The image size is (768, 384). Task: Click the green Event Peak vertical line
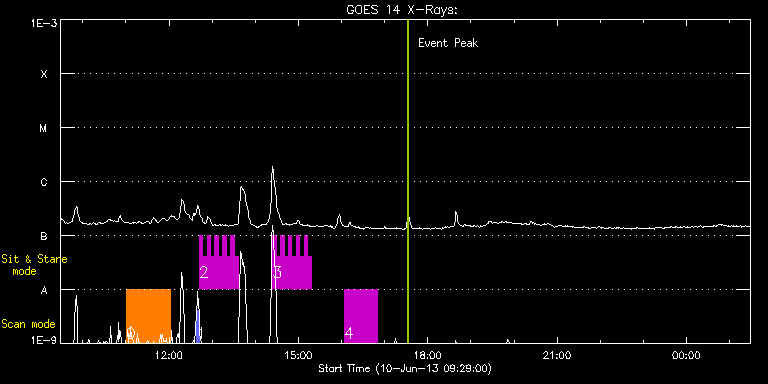[408, 181]
